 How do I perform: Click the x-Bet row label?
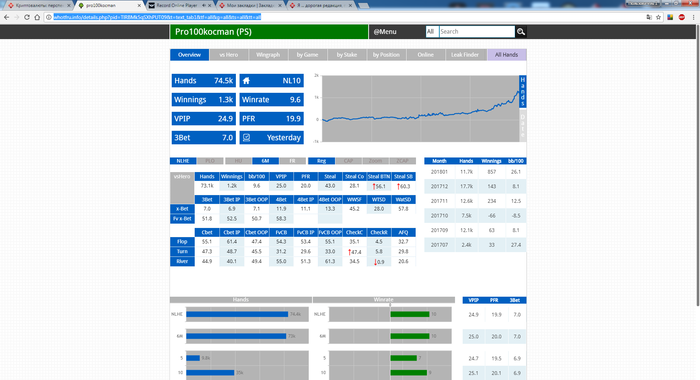[182, 209]
